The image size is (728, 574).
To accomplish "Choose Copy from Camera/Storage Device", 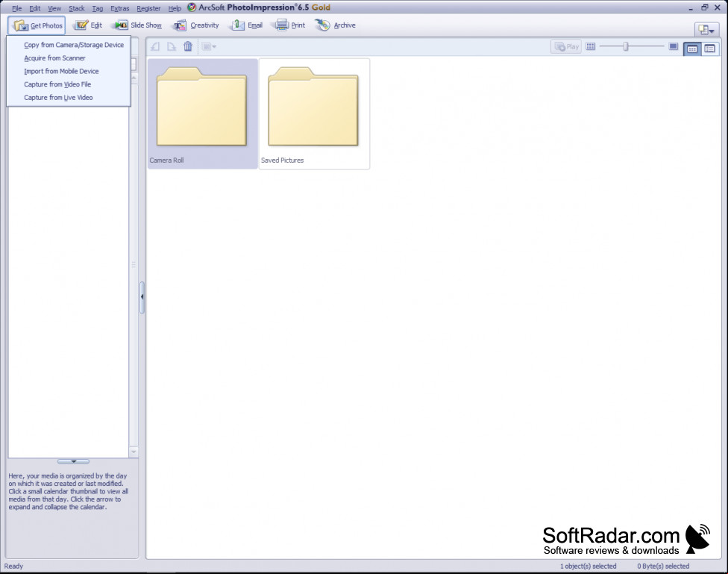I will point(69,45).
